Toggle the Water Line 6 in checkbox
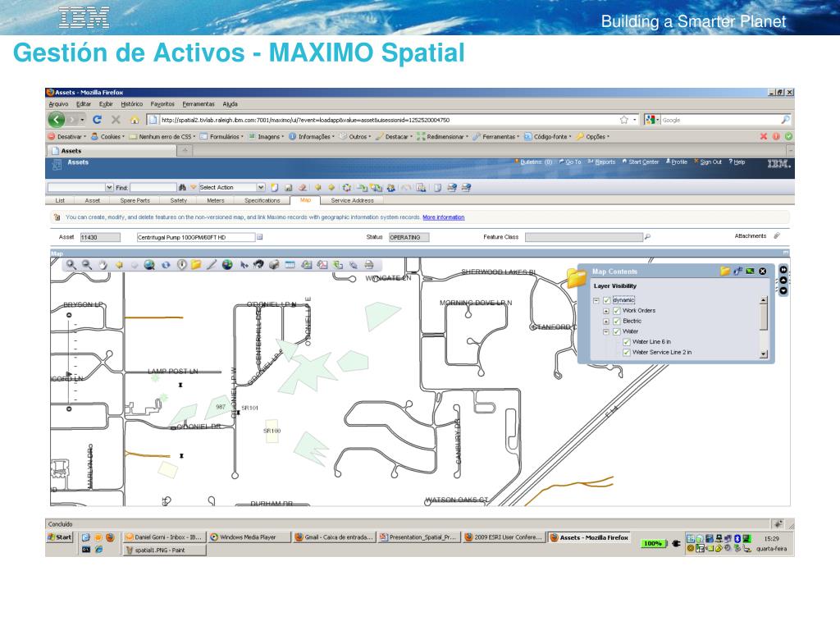Screen dimensions: 840x630 pyautogui.click(x=626, y=342)
